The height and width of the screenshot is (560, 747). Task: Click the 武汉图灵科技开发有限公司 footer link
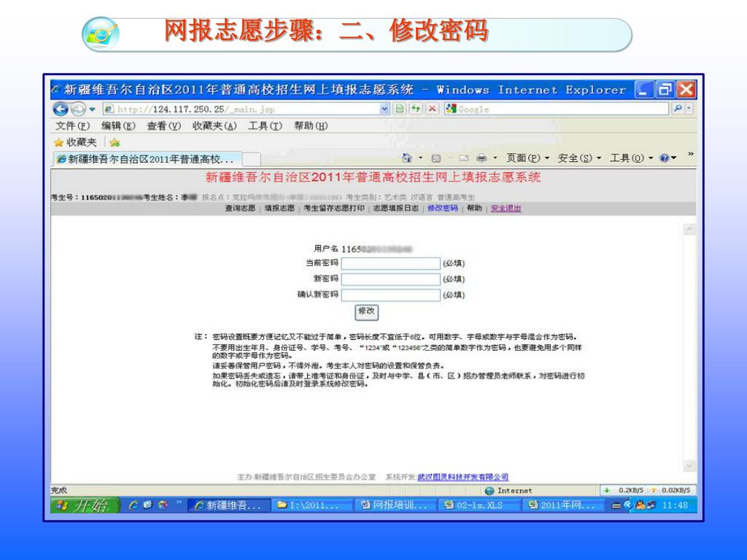(x=463, y=477)
